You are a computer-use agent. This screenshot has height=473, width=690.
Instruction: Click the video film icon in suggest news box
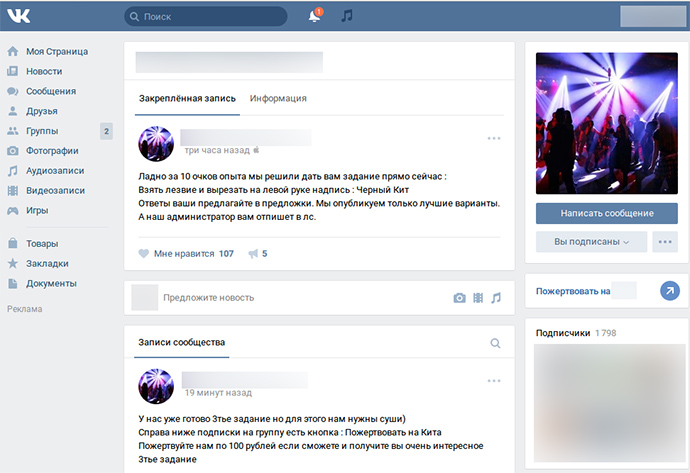(478, 298)
